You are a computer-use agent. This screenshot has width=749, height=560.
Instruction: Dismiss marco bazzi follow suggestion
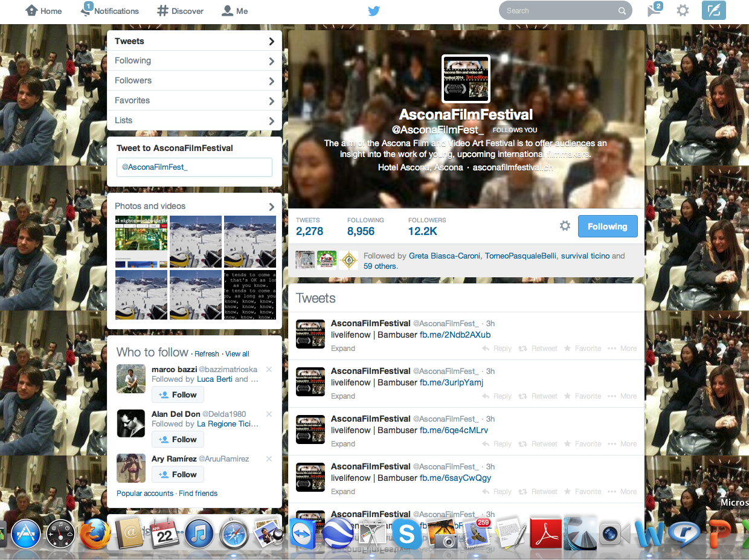[x=269, y=370]
